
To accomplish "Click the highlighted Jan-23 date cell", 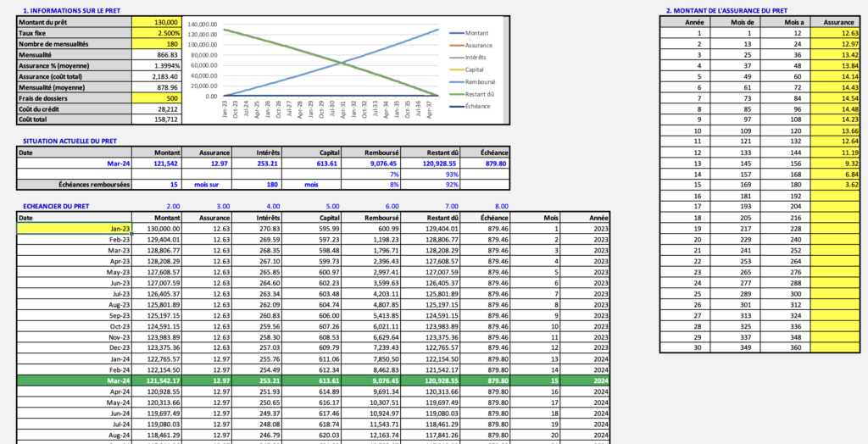I will (x=75, y=229).
